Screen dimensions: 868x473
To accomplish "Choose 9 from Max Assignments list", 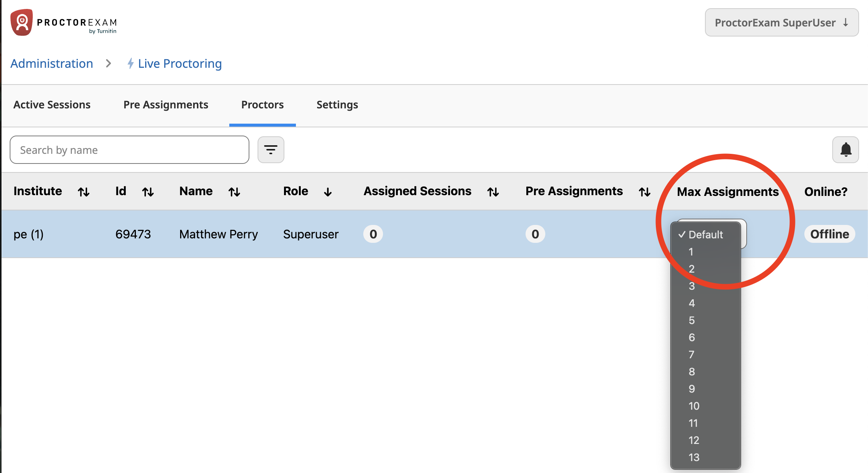I will pyautogui.click(x=705, y=389).
